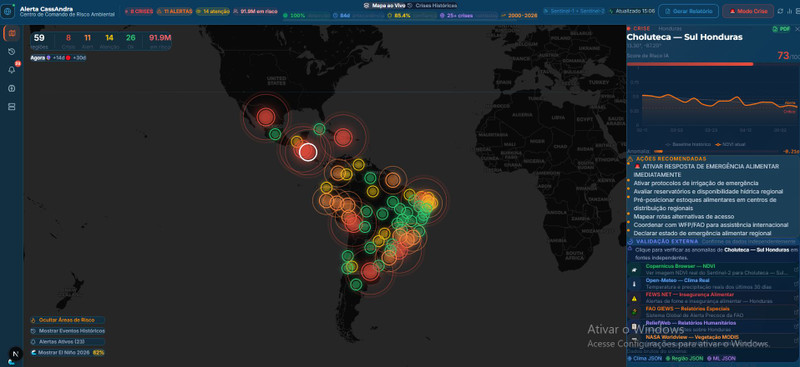Click the Next.js N badge icon
This screenshot has height=367, width=800.
point(15,354)
